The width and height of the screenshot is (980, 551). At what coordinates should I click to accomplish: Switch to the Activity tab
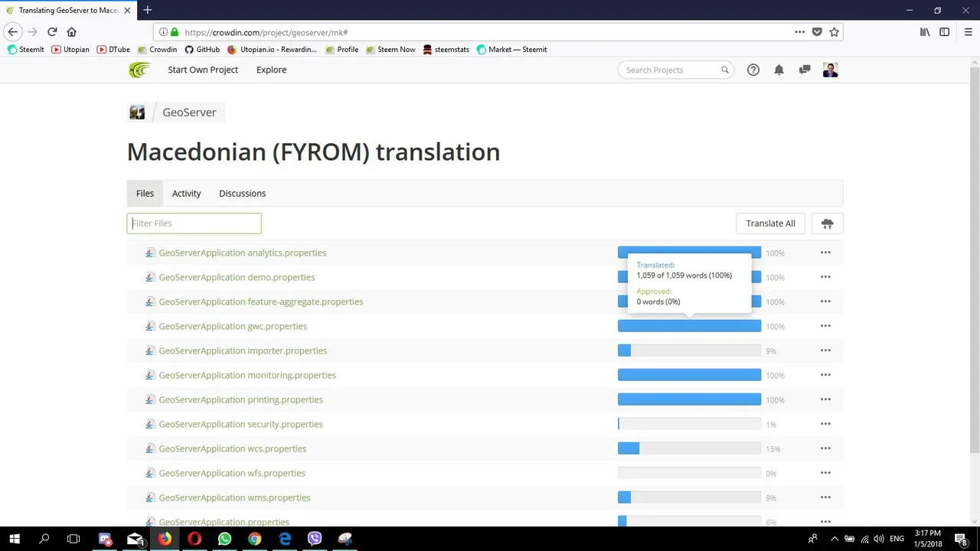(x=186, y=194)
